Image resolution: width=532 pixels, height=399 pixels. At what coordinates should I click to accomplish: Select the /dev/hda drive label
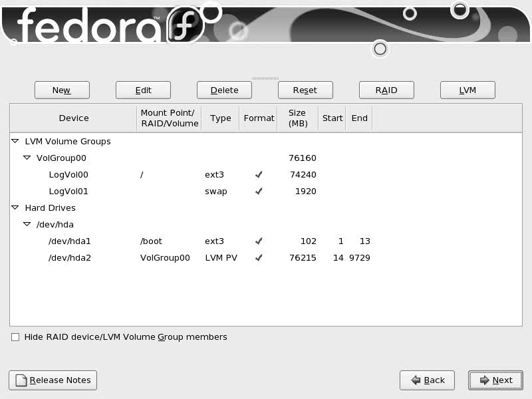55,224
